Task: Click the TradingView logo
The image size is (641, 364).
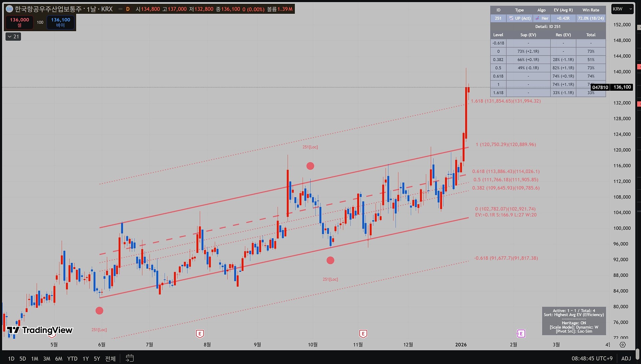Action: click(x=40, y=330)
